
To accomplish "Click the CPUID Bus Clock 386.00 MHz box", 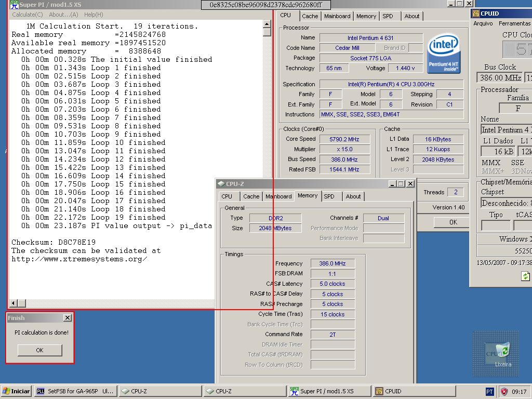I will coord(500,78).
